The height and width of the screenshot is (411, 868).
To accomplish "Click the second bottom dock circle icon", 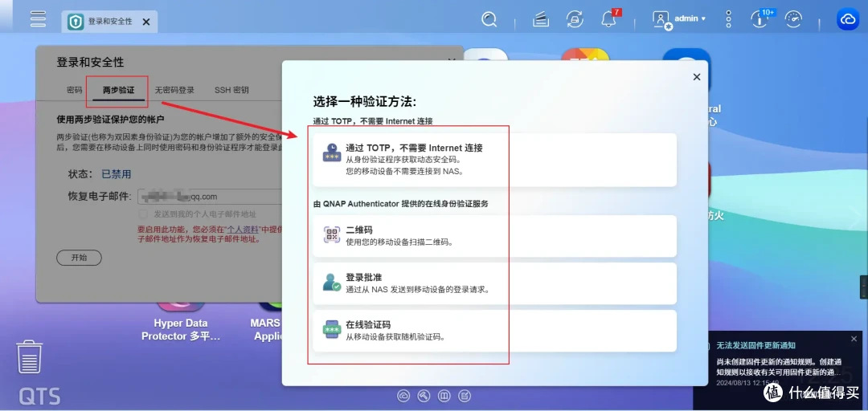I will (x=424, y=396).
